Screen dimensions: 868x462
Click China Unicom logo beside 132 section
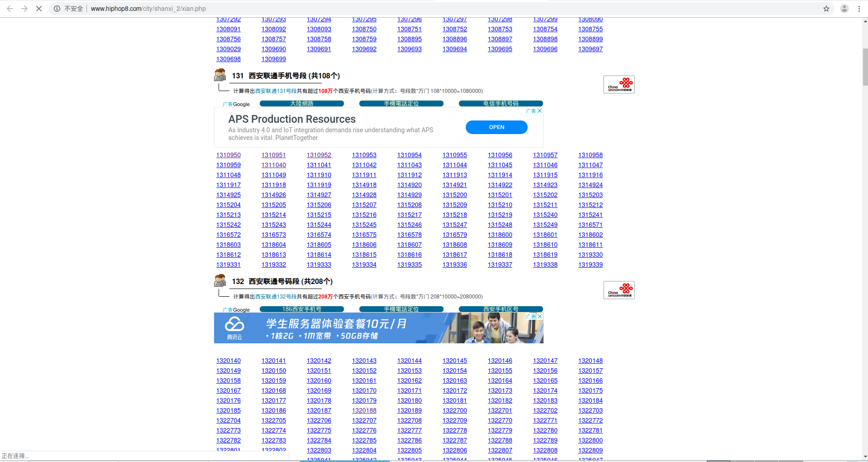click(619, 290)
